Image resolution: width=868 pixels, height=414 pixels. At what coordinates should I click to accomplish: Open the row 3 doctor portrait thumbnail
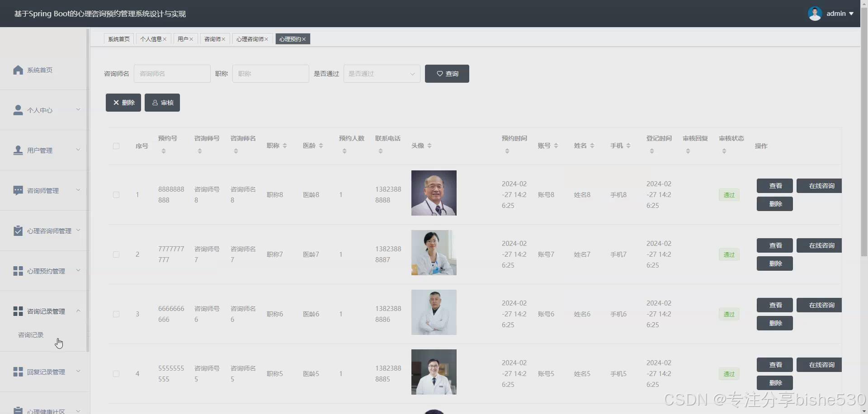(x=434, y=312)
